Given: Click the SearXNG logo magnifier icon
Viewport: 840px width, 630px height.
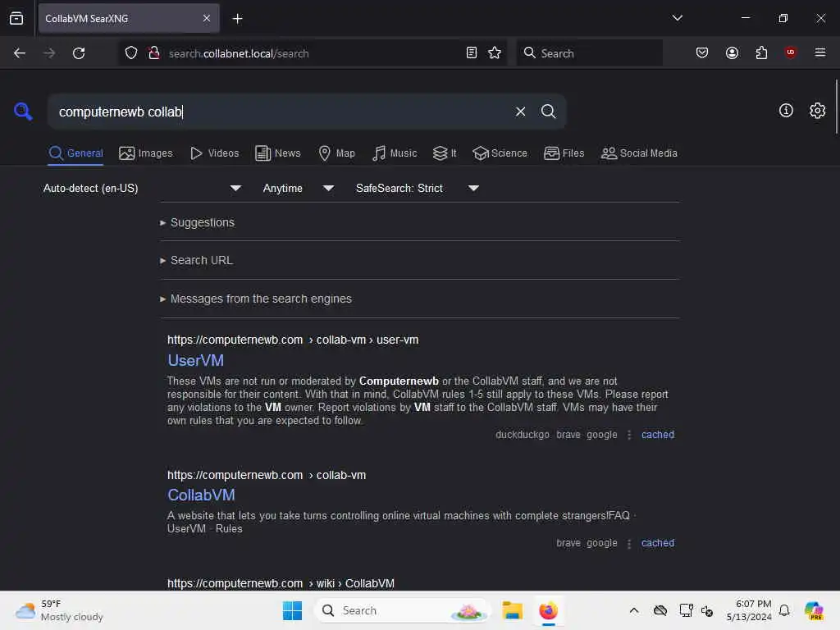Looking at the screenshot, I should point(23,112).
